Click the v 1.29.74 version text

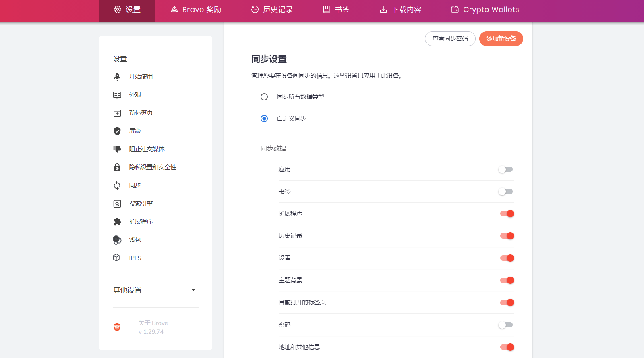tap(151, 332)
